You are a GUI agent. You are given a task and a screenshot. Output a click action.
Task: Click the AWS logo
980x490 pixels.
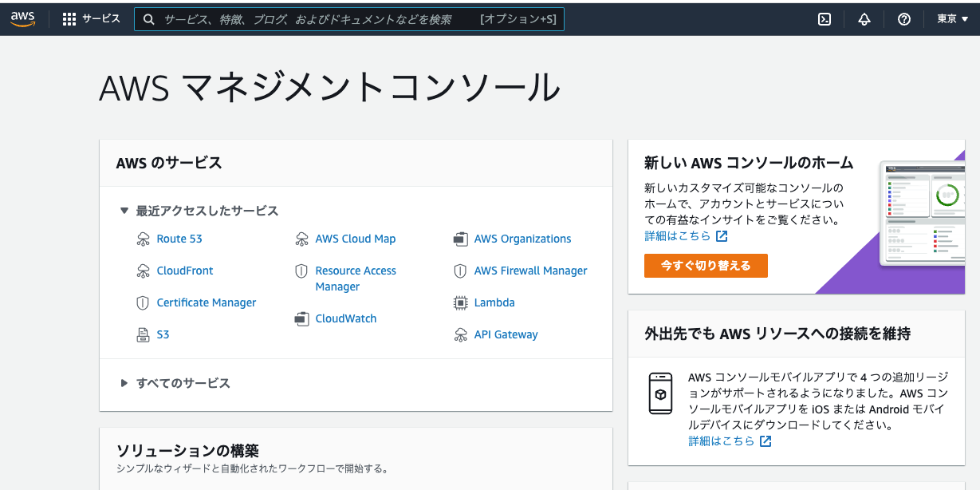pyautogui.click(x=22, y=19)
